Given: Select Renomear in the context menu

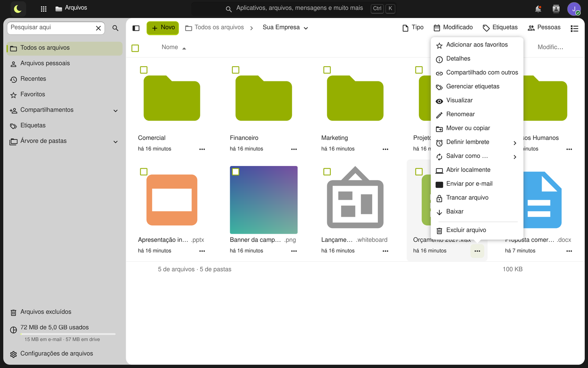Looking at the screenshot, I should pyautogui.click(x=477, y=114).
